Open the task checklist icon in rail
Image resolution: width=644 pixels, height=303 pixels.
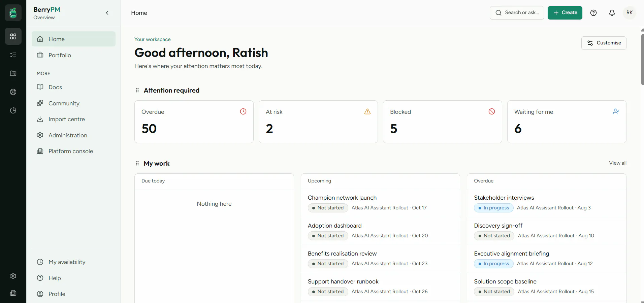click(13, 55)
